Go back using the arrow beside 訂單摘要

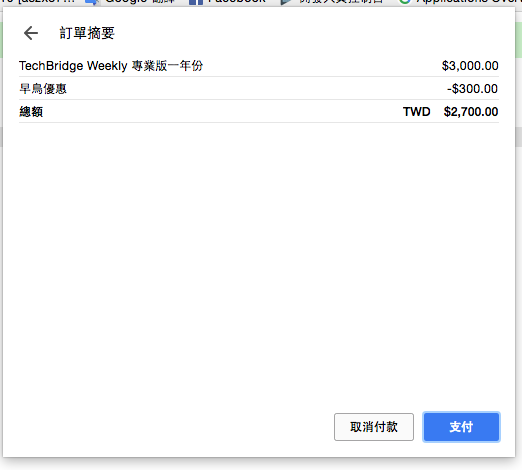pyautogui.click(x=31, y=33)
